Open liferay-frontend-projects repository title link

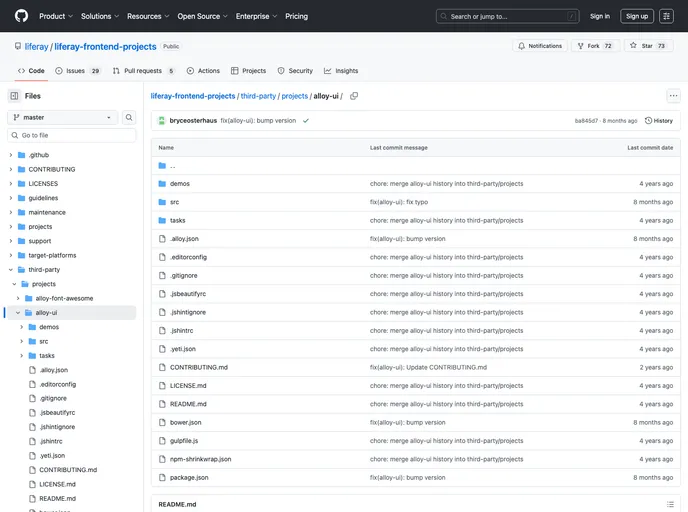pyautogui.click(x=105, y=47)
